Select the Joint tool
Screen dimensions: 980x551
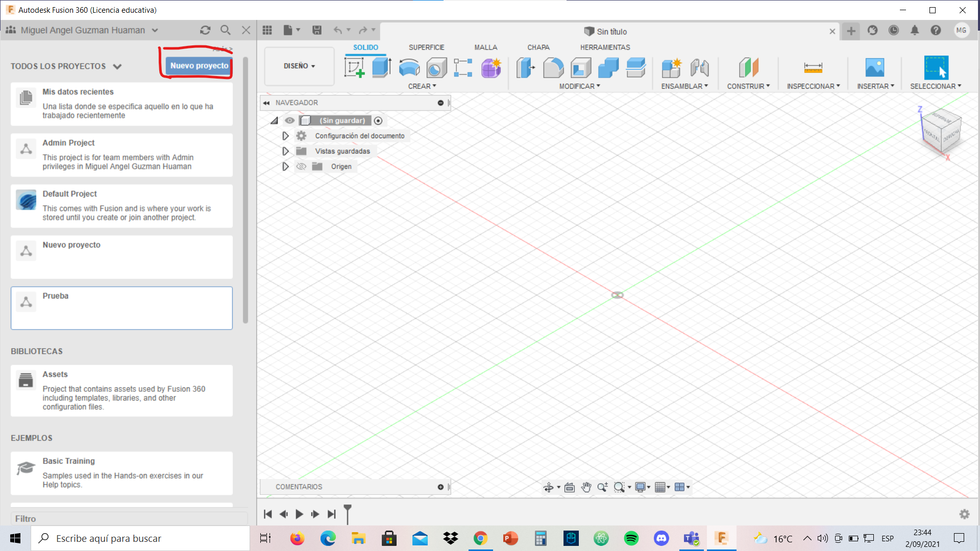(x=699, y=67)
